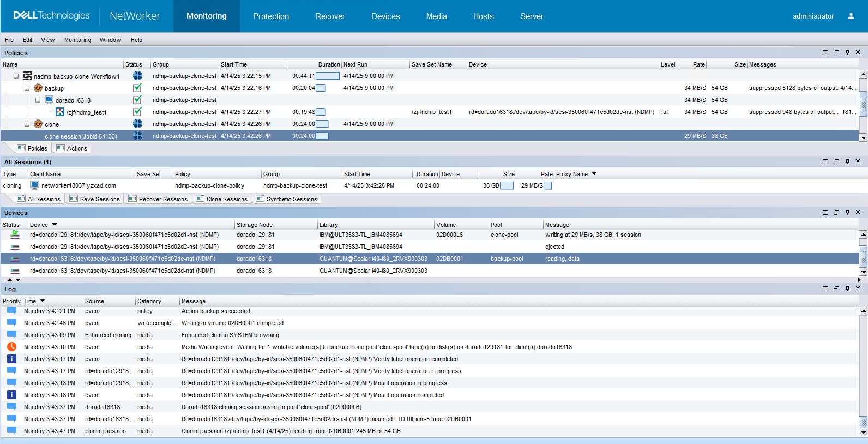Viewport: 868px width, 444px height.
Task: Collapse the clone action tree node
Action: (27, 124)
